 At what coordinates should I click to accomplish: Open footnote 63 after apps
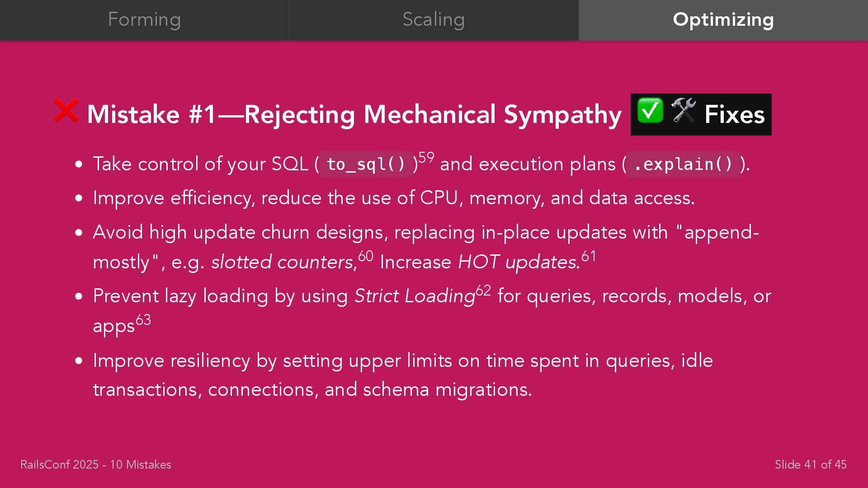pyautogui.click(x=143, y=320)
